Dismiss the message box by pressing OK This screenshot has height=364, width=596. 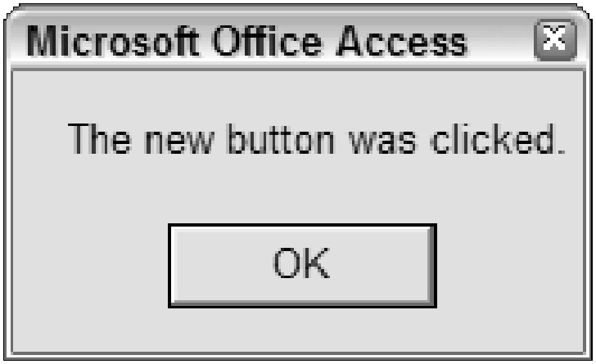pos(301,265)
